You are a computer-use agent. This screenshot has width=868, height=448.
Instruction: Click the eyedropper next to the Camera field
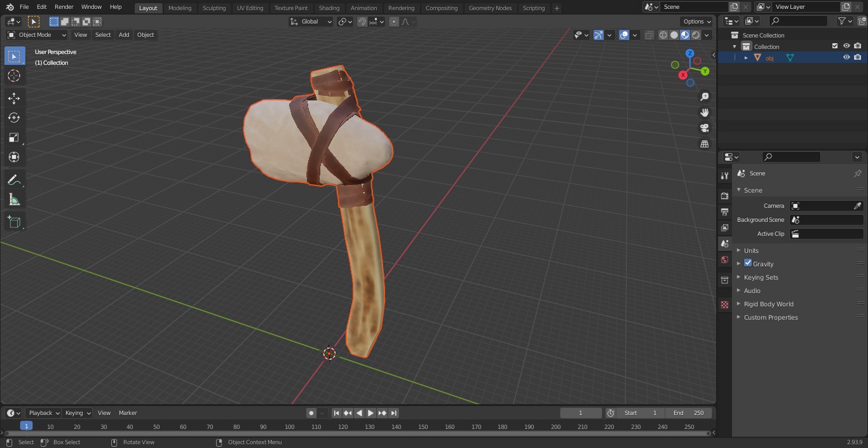click(x=857, y=206)
